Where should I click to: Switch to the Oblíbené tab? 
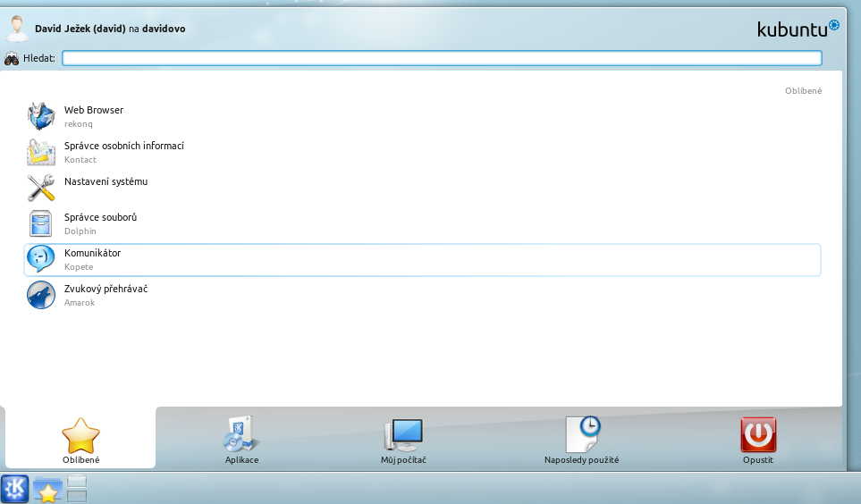tap(80, 438)
